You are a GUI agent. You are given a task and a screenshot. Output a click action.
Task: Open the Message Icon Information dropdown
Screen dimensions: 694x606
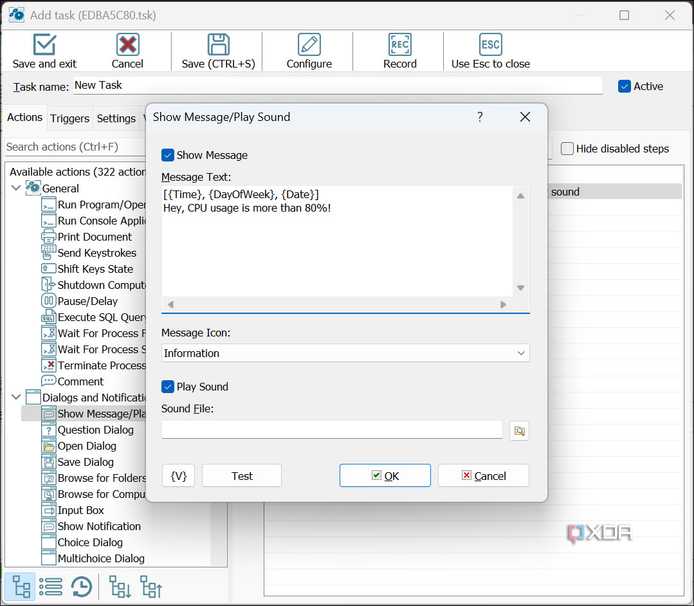coord(345,353)
